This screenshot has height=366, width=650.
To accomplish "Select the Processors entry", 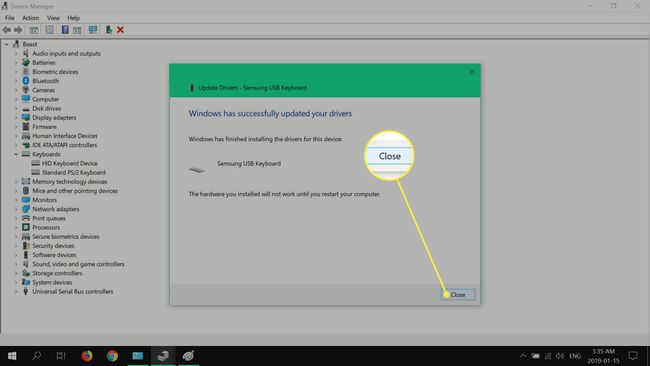I will tap(46, 227).
